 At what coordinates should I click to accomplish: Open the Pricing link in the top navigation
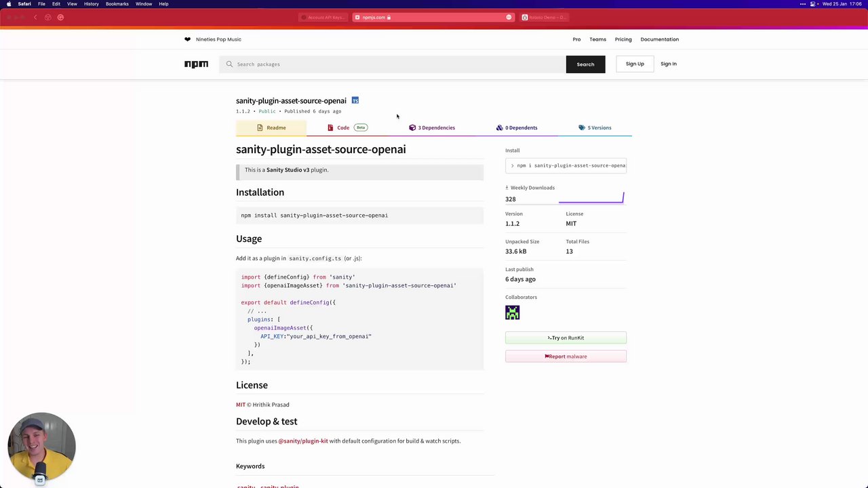click(623, 39)
